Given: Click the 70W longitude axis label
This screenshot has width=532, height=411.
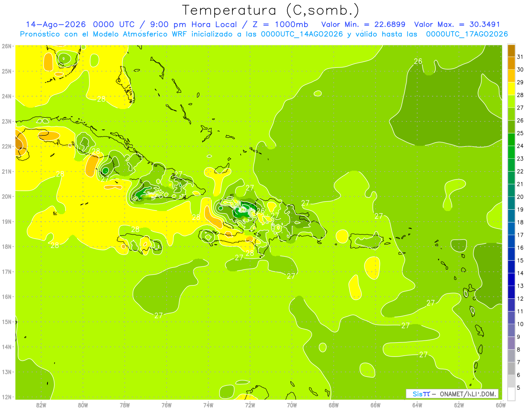Looking at the screenshot, I should point(292,405).
